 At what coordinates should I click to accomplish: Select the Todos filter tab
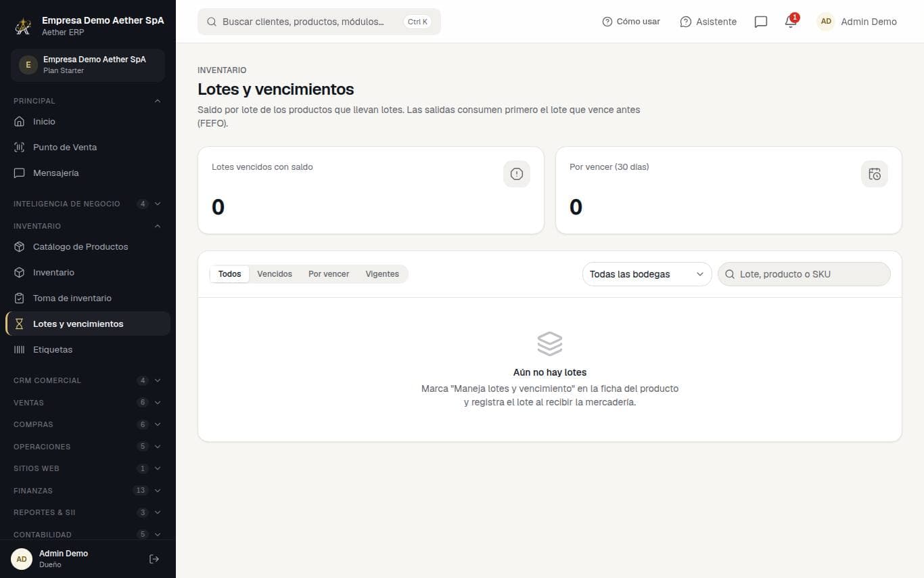point(230,274)
